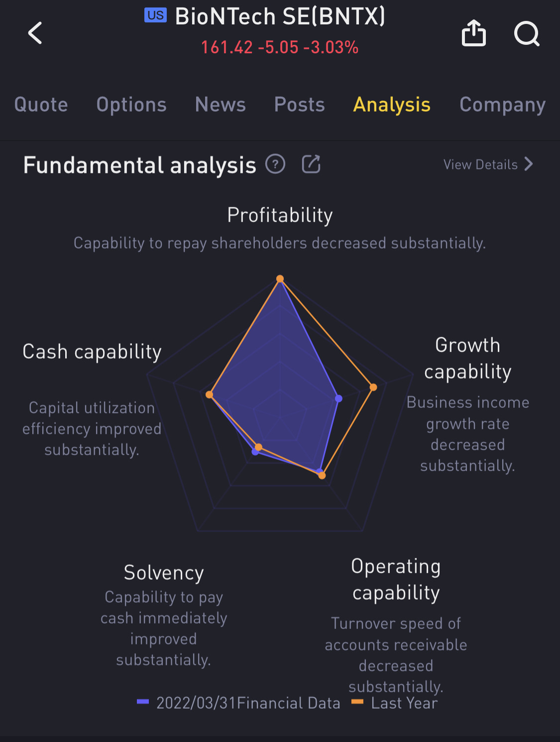
Task: Select the Posts tab
Action: coord(300,105)
